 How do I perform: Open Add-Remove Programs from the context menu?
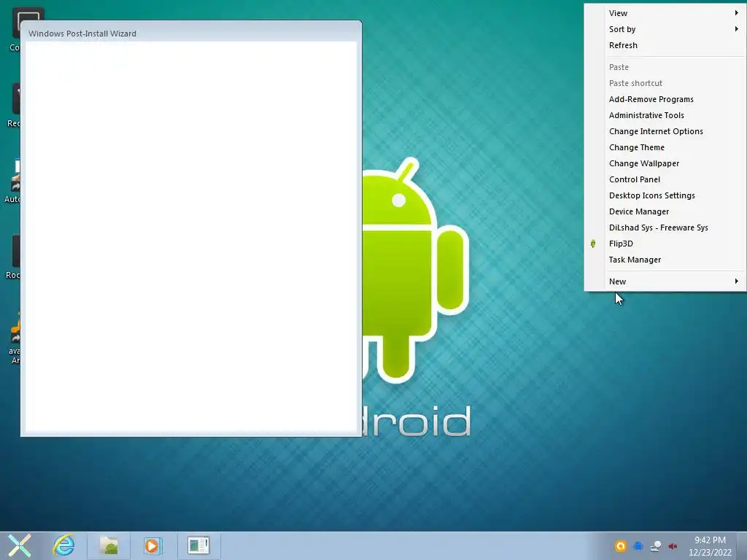coord(665,99)
